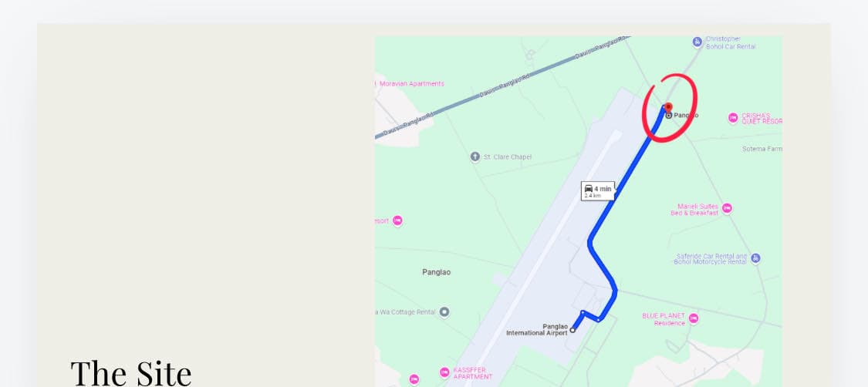The image size is (868, 387).
Task: Click Blue Planet Residence hotel icon
Action: pyautogui.click(x=693, y=319)
